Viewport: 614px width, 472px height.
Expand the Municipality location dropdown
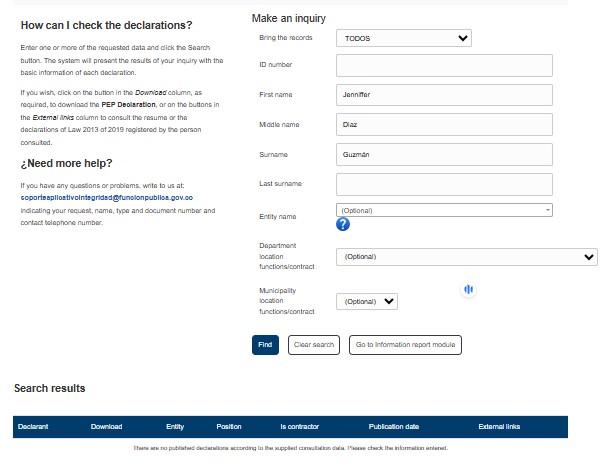(x=368, y=301)
